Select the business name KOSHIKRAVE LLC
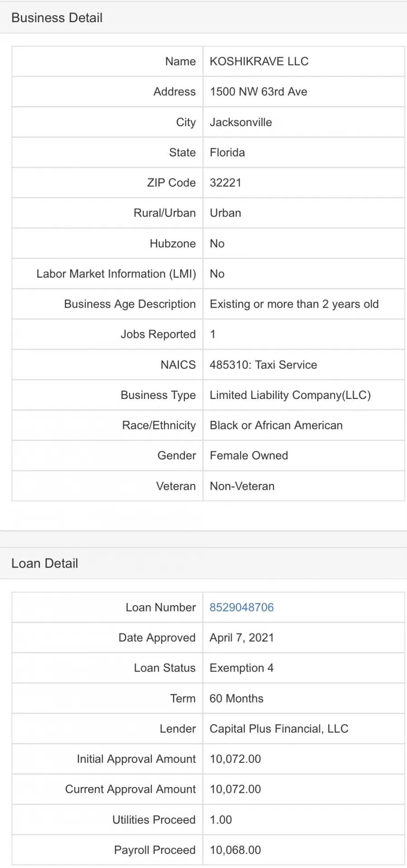This screenshot has width=407, height=868. coord(259,61)
